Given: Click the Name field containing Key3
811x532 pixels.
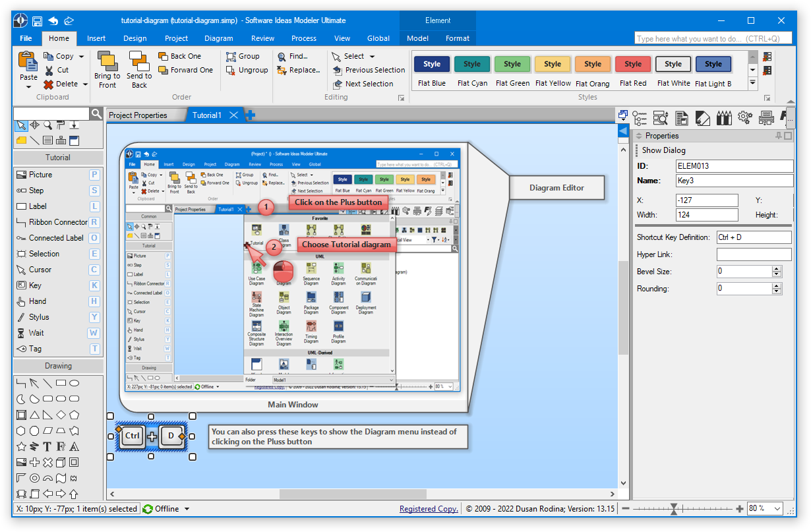Looking at the screenshot, I should coord(735,181).
